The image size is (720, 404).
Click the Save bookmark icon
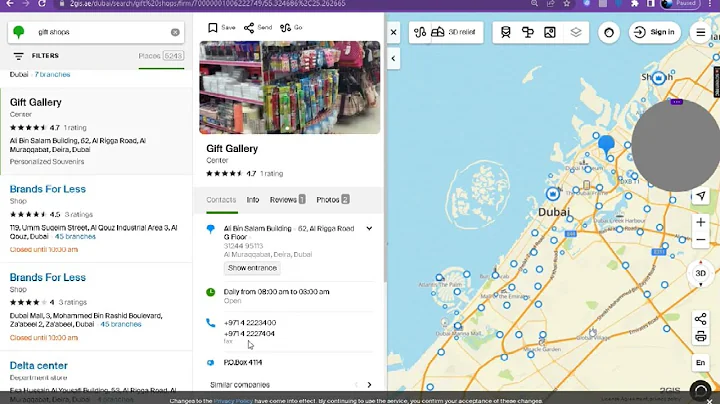pyautogui.click(x=213, y=28)
